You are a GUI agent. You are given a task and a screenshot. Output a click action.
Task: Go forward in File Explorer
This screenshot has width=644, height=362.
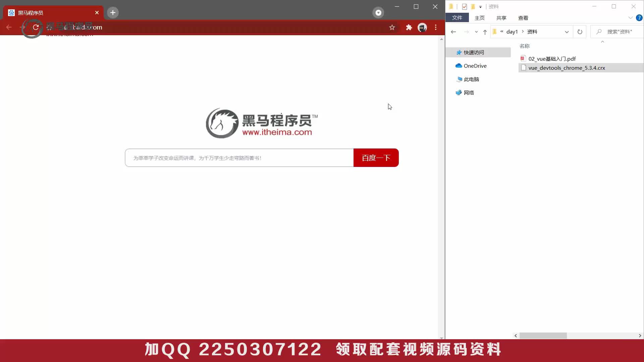point(466,32)
